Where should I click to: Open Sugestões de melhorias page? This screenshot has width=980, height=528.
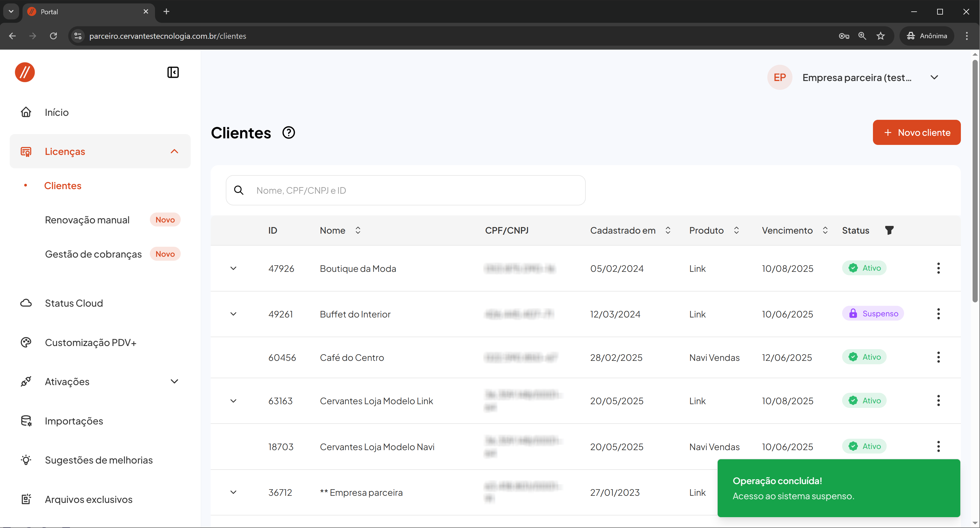[98, 460]
